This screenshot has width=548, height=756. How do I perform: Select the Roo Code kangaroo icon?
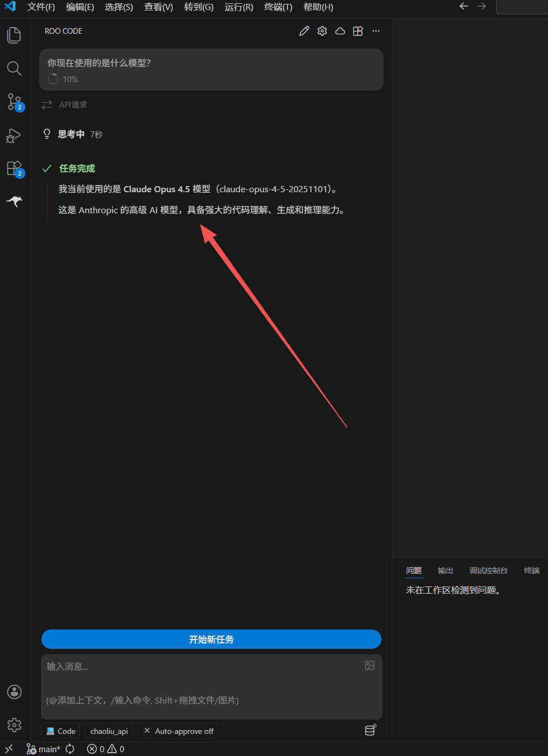[14, 201]
